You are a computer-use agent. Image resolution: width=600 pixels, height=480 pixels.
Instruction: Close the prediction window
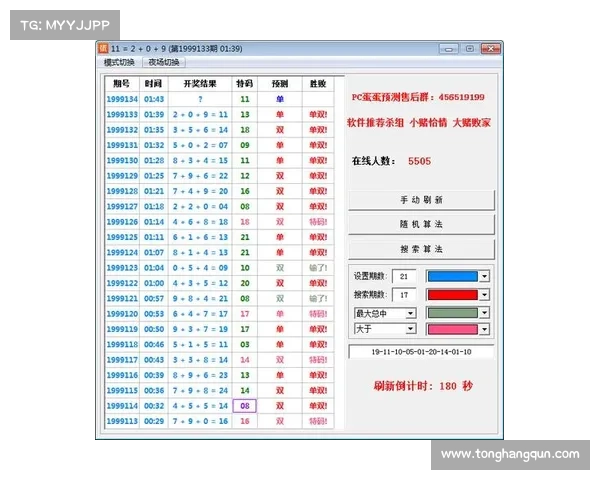tap(491, 49)
